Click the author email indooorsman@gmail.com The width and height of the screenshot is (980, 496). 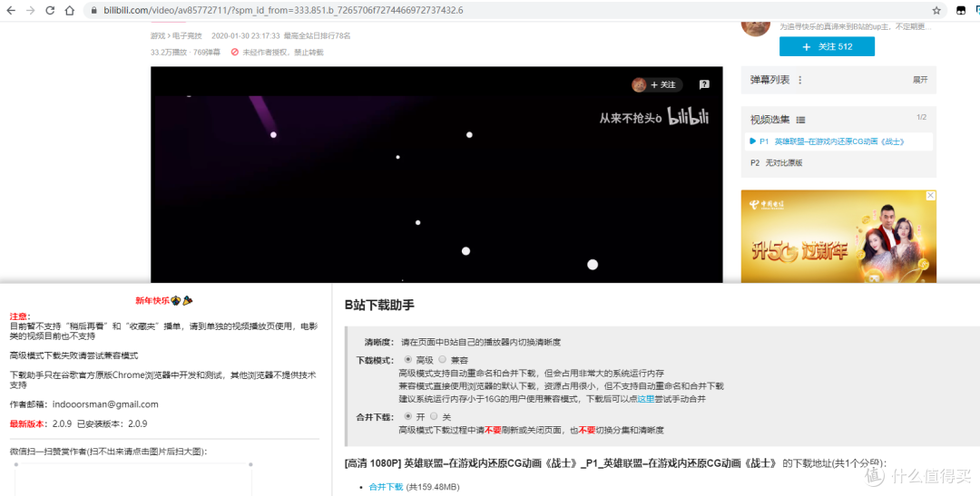(105, 404)
